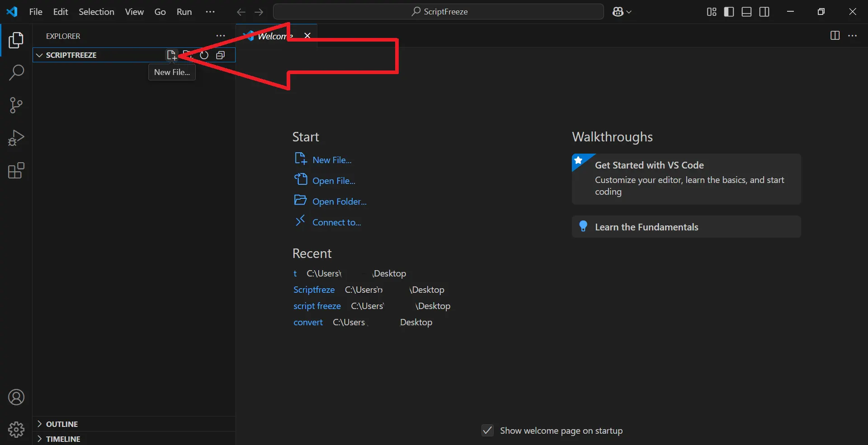Click the ScriptFreeze command center search box
Image resolution: width=868 pixels, height=445 pixels.
pos(439,12)
